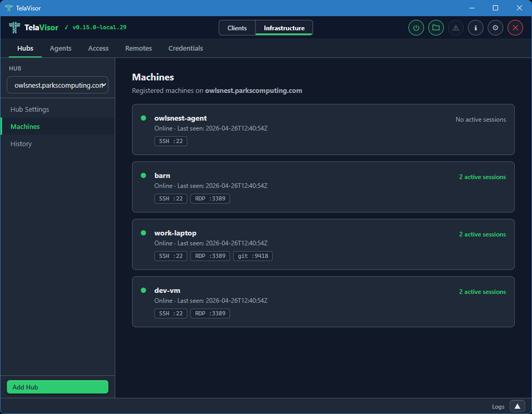
Task: Expand the Logs panel arrow button
Action: point(517,406)
